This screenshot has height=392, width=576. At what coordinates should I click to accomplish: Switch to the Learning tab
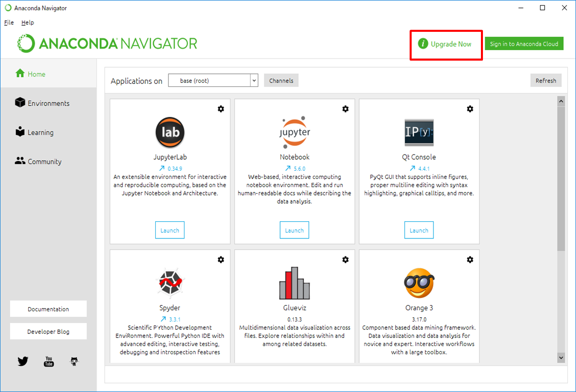tap(49, 132)
